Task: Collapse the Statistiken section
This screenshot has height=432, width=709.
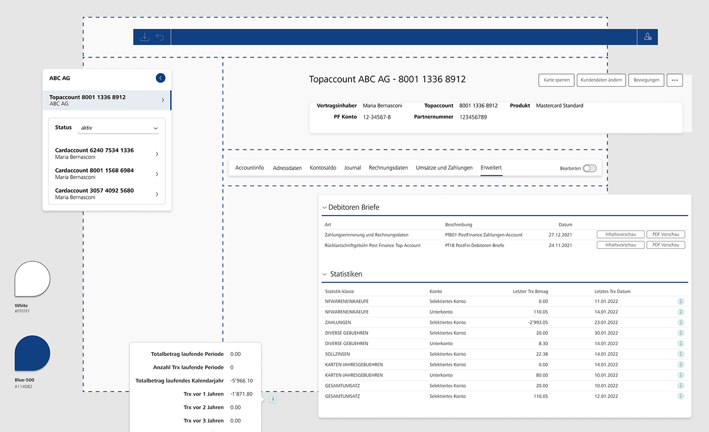Action: click(324, 274)
